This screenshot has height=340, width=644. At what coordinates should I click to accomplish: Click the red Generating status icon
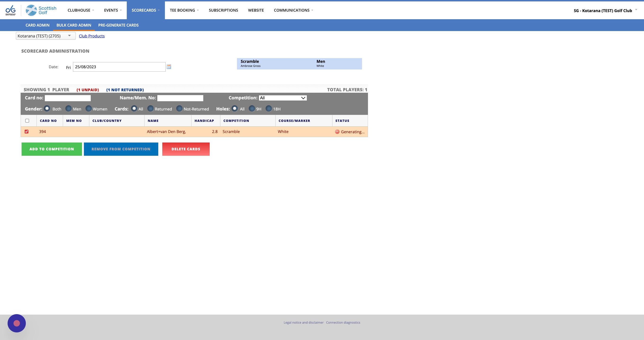tap(337, 132)
